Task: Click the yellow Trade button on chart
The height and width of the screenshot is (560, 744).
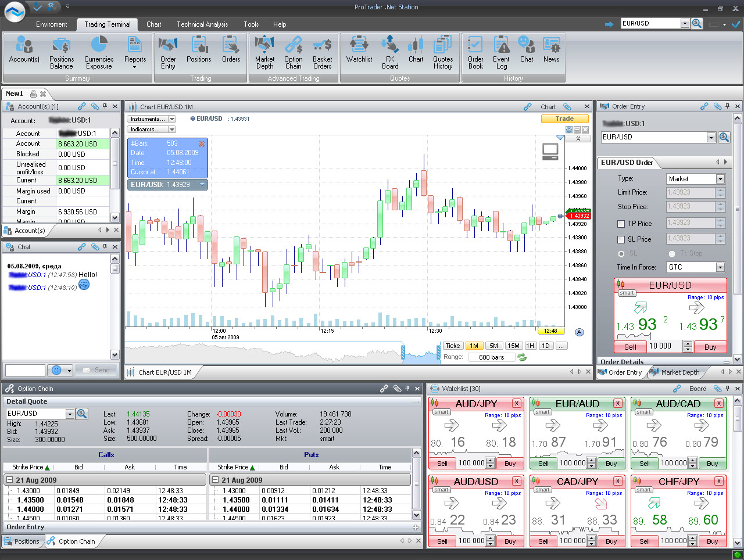Action: pos(564,119)
